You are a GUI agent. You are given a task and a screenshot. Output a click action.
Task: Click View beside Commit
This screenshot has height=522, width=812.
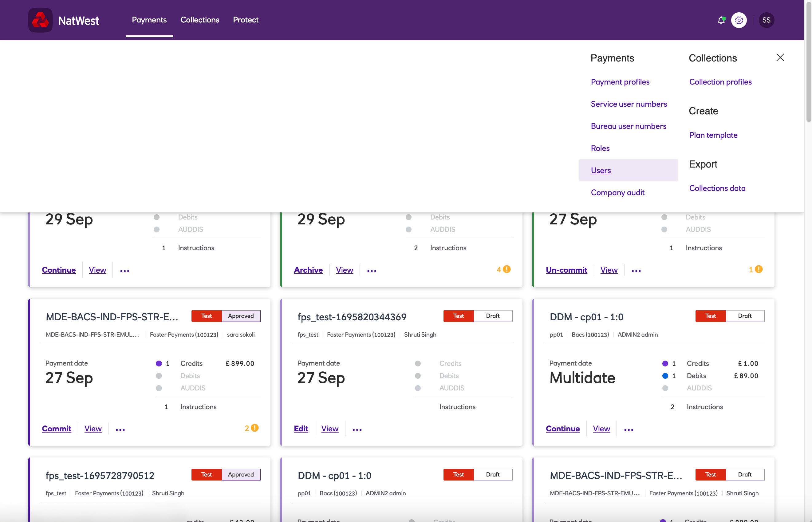pos(93,429)
